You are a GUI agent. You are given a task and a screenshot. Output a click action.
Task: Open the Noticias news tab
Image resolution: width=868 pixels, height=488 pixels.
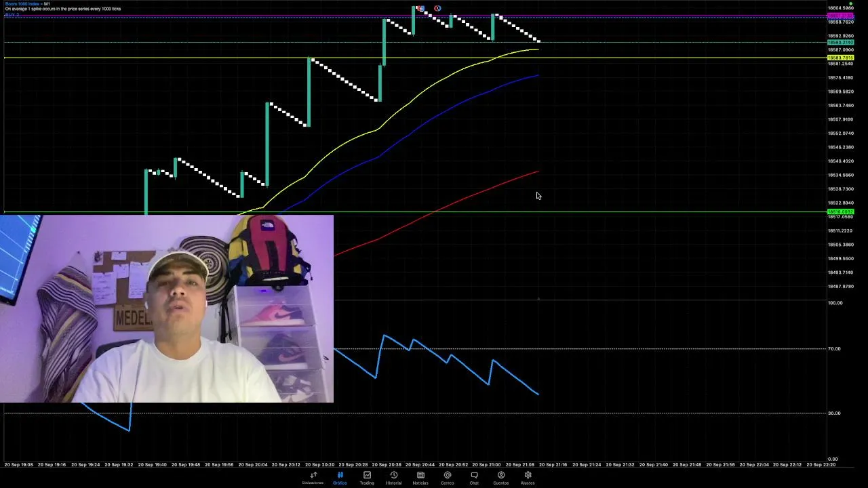pyautogui.click(x=420, y=479)
